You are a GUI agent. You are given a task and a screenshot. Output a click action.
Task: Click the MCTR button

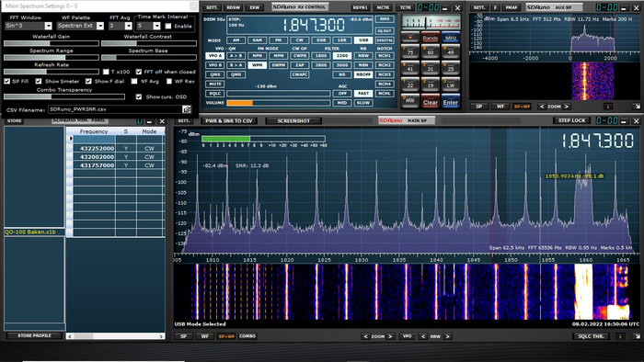[x=383, y=7]
